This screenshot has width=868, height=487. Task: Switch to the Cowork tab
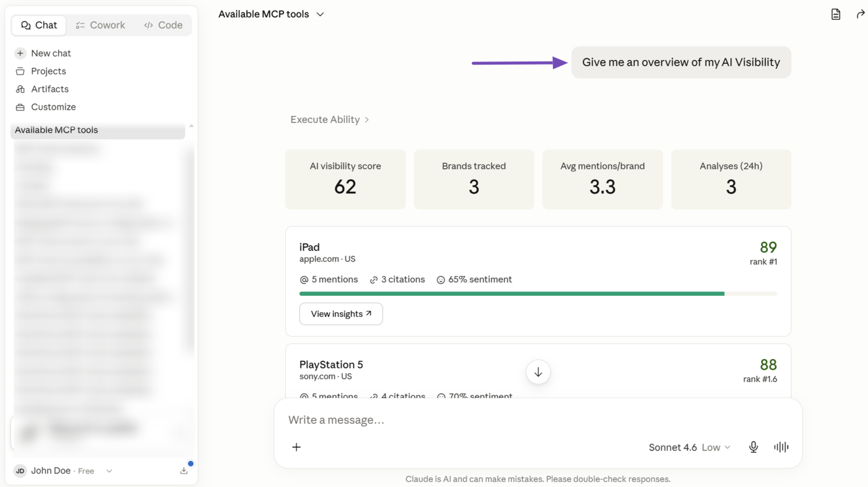coord(100,25)
